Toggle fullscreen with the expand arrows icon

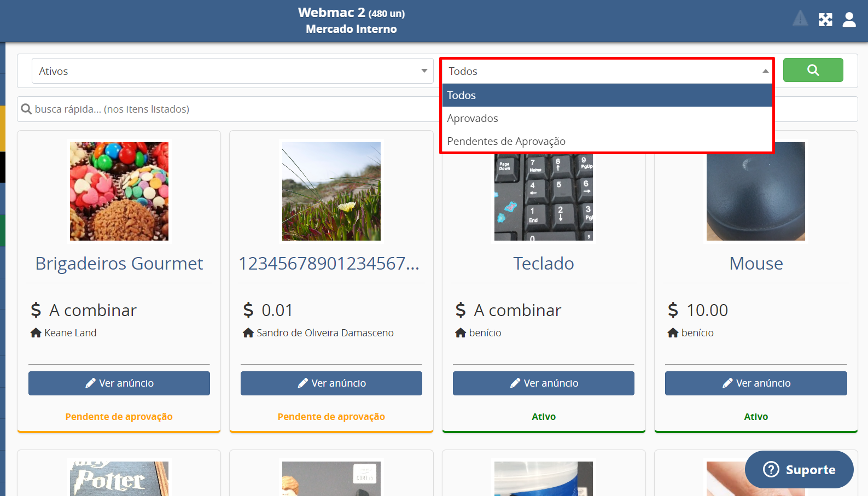[x=825, y=20]
